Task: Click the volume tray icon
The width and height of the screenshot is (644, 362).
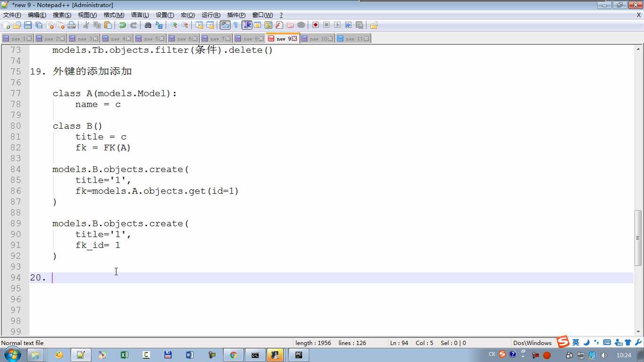Action: (x=604, y=355)
